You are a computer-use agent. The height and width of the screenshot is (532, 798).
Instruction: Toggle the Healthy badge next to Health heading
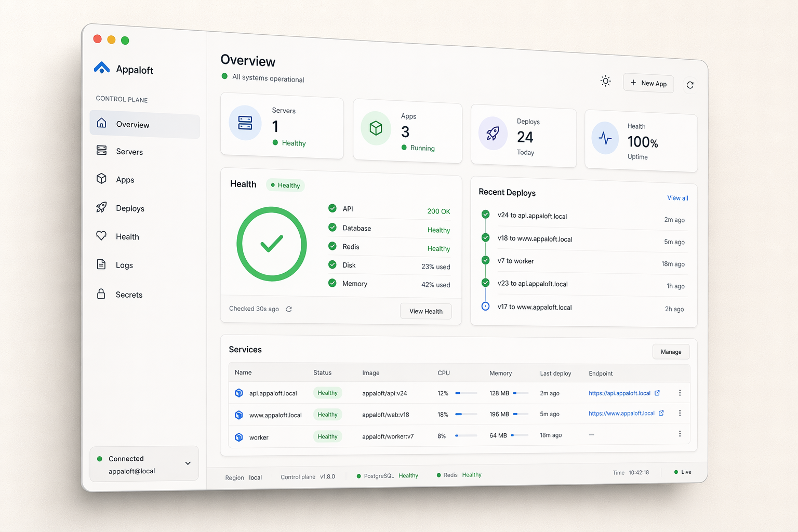point(285,185)
